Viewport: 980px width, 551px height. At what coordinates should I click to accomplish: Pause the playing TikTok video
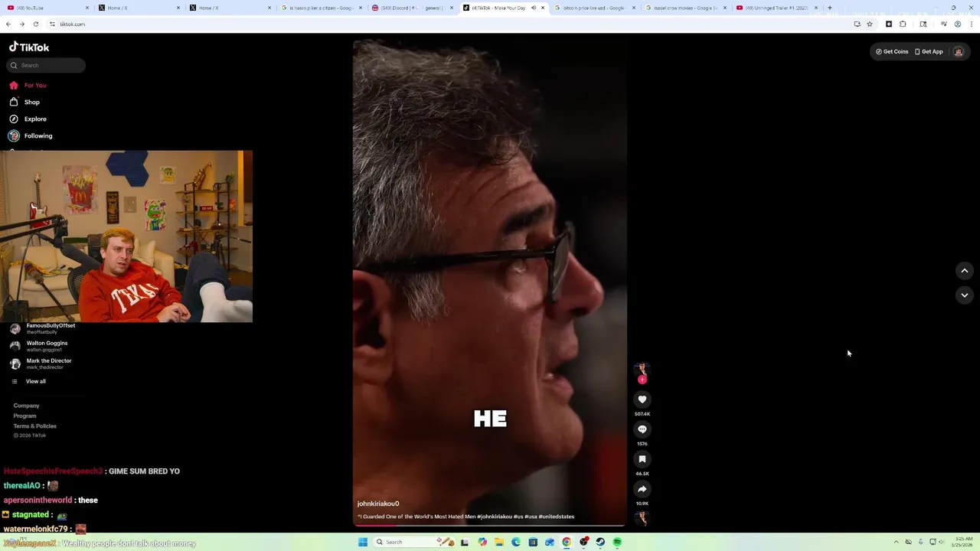[490, 283]
